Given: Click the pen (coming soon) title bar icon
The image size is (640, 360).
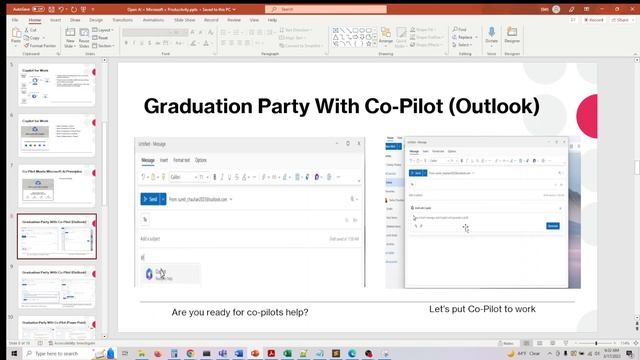Looking at the screenshot, I should [x=571, y=9].
